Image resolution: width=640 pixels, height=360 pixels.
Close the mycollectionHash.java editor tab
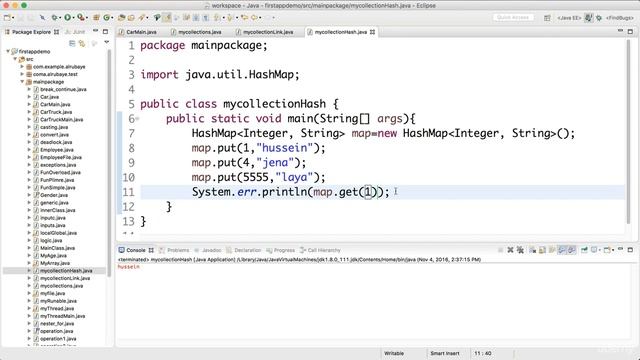click(x=372, y=32)
